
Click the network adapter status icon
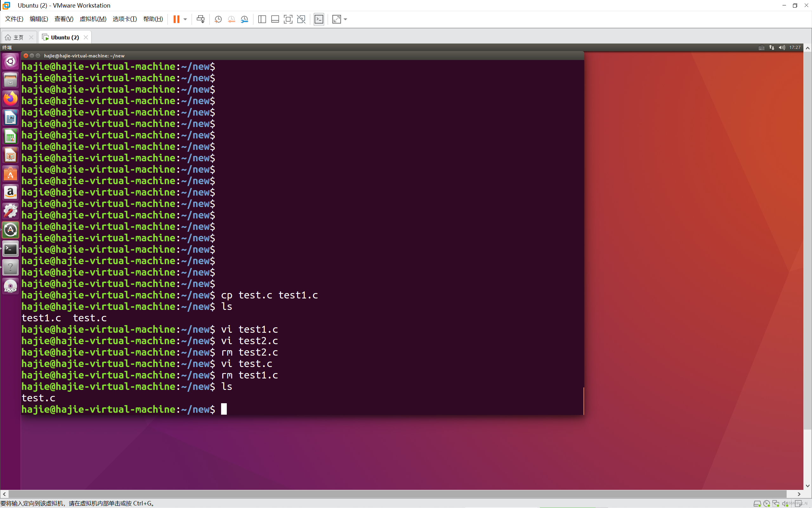pyautogui.click(x=776, y=504)
